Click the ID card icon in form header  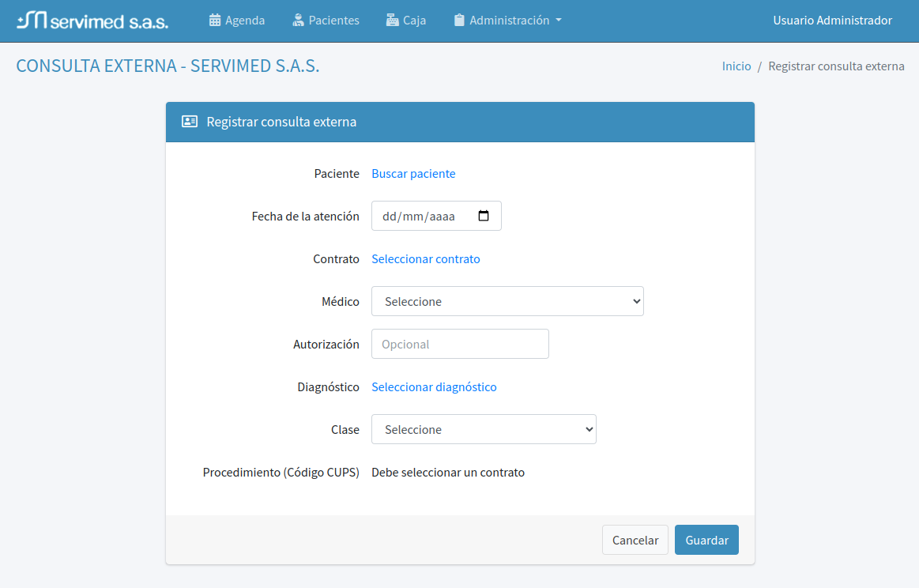(x=190, y=122)
